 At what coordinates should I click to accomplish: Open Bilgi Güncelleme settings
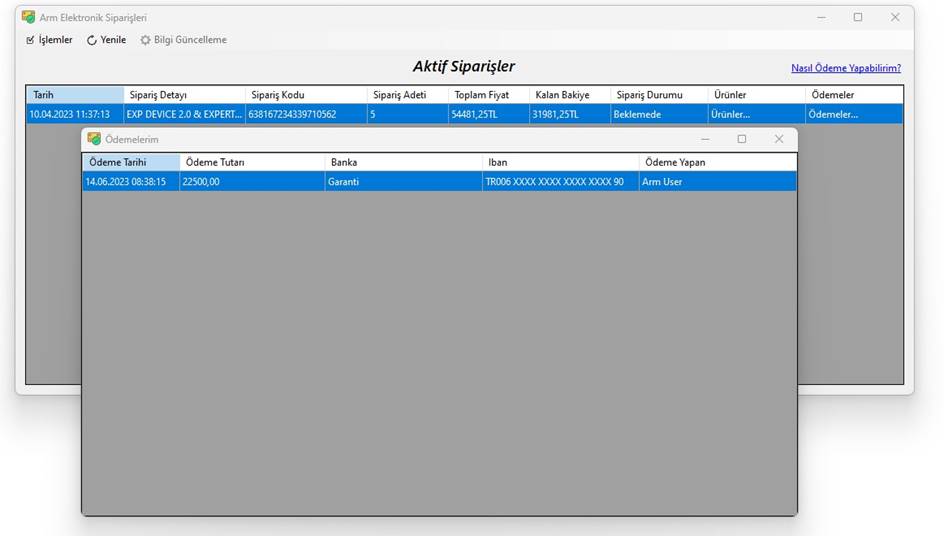(183, 40)
